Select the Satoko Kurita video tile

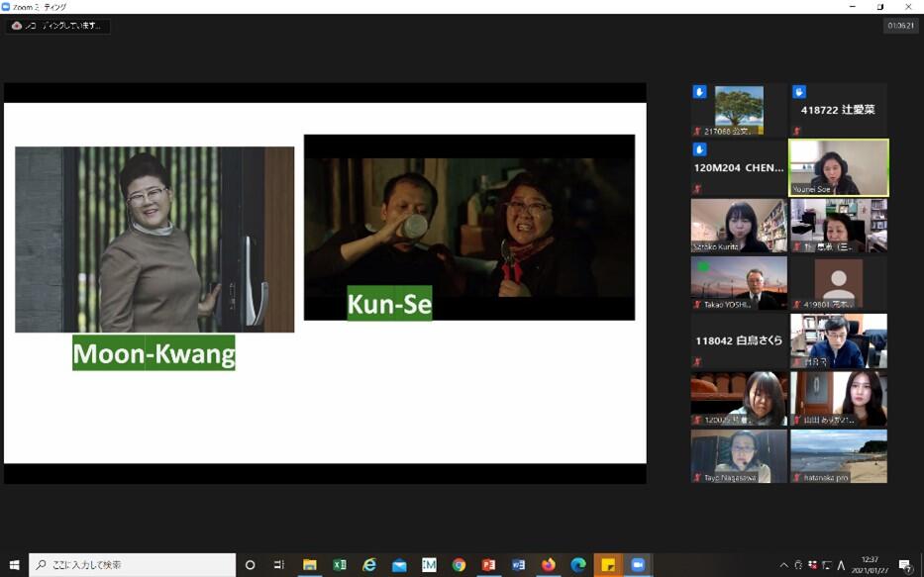[x=739, y=226]
